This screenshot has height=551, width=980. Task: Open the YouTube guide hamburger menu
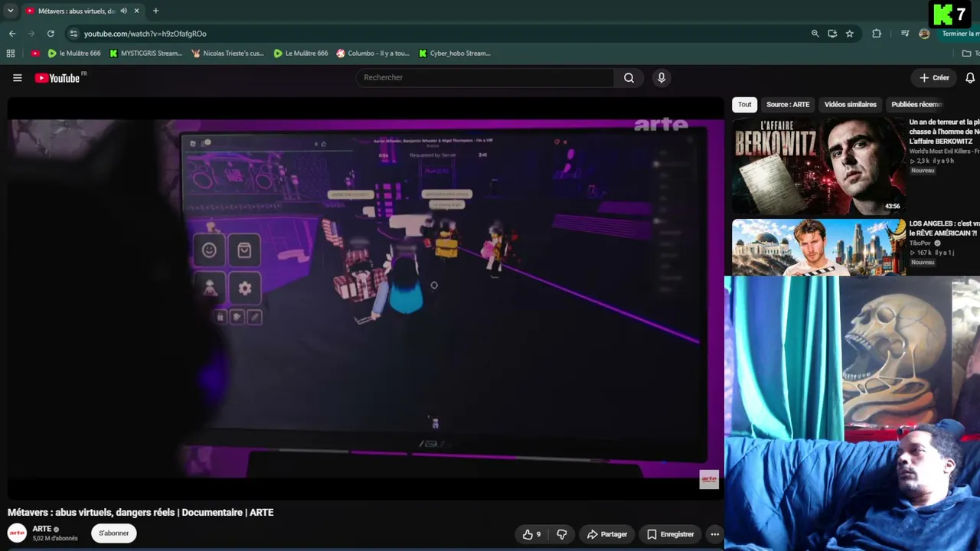click(18, 77)
